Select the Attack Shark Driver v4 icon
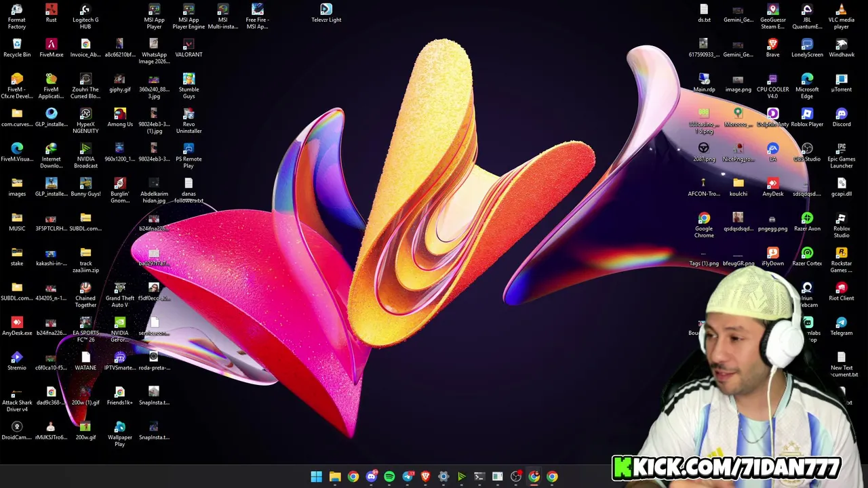Viewport: 868px width, 488px height. [x=17, y=399]
